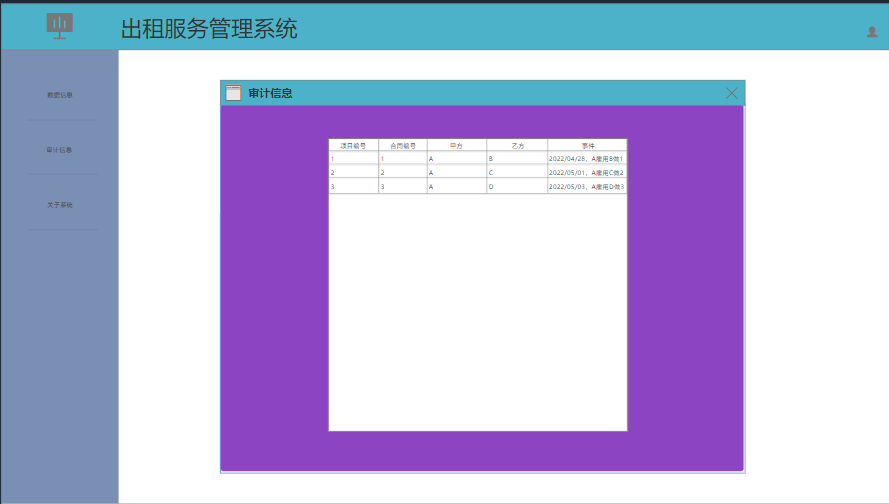Screen dimensions: 889x504
Task: Close the 审计信息 dialog
Action: click(731, 93)
